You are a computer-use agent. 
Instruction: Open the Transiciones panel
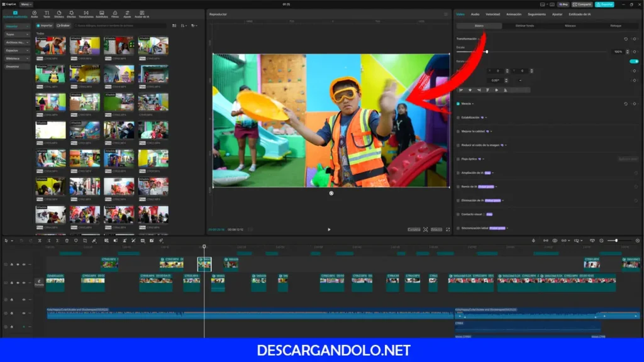coord(85,14)
